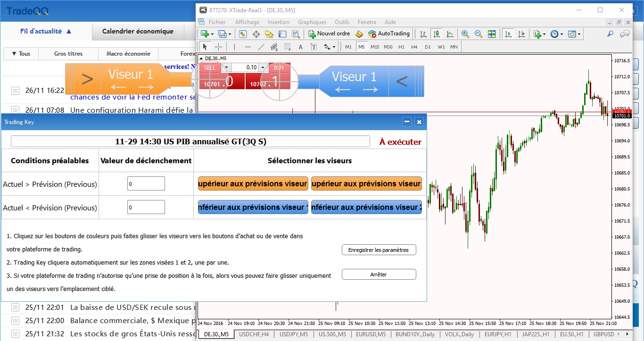Viewport: 644px width, 341px height.
Task: Switch to line chart icon
Action: [450, 34]
